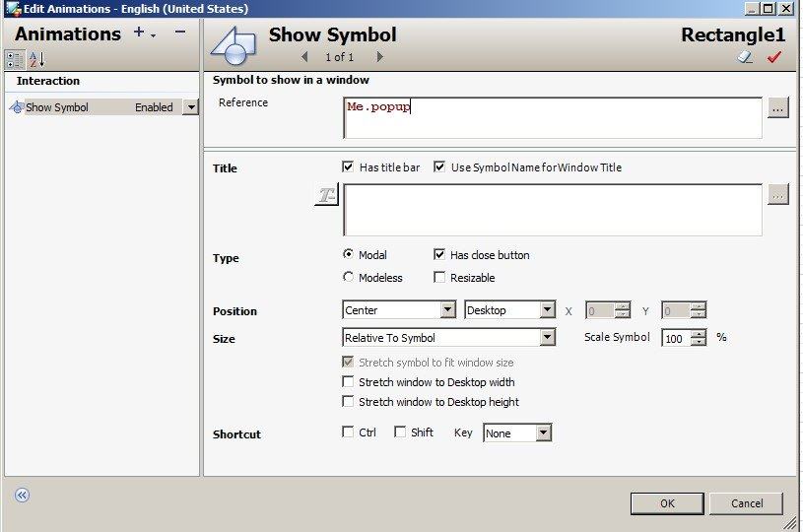Uncheck Has title bar checkbox

tap(348, 167)
